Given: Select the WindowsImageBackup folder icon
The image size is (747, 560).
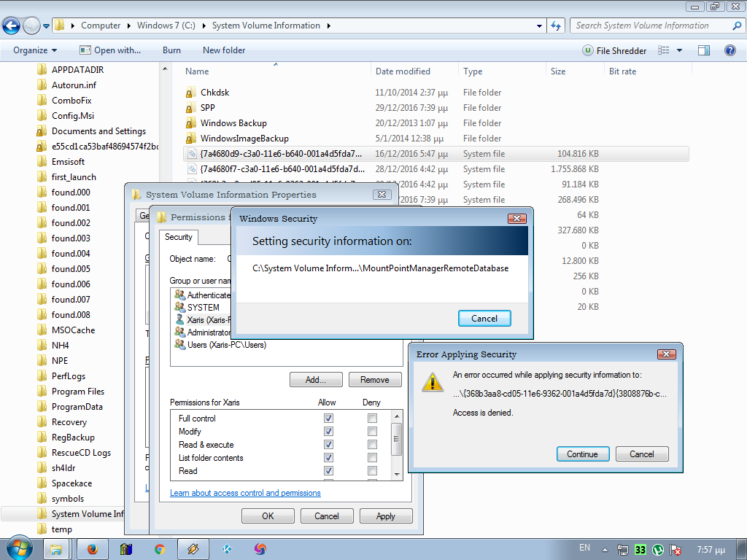Looking at the screenshot, I should [191, 138].
